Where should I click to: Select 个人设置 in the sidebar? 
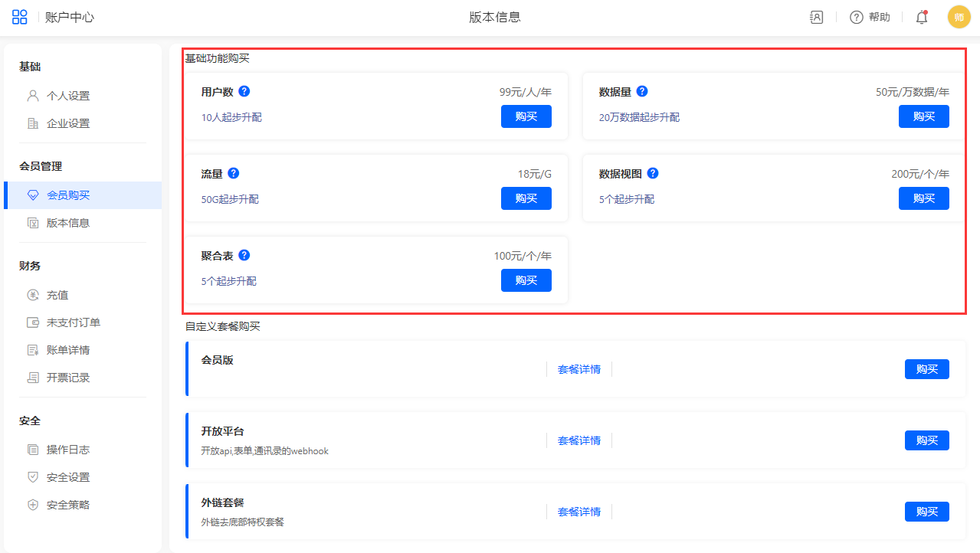coord(67,96)
